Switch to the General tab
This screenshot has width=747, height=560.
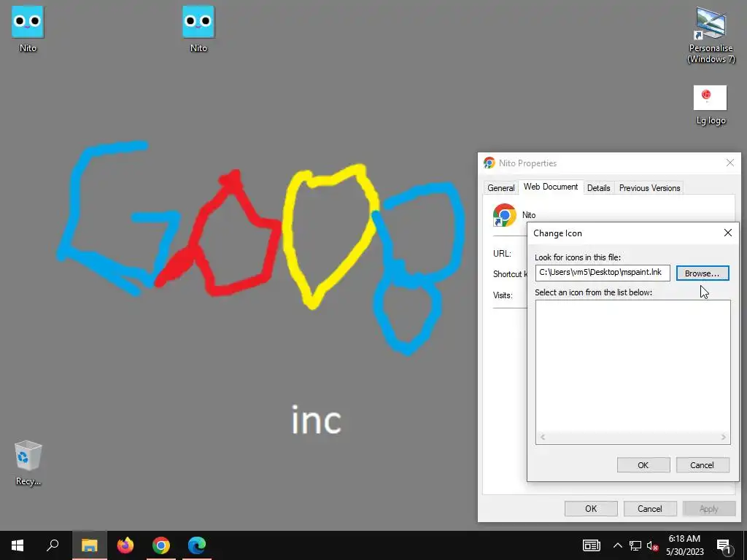pyautogui.click(x=500, y=188)
